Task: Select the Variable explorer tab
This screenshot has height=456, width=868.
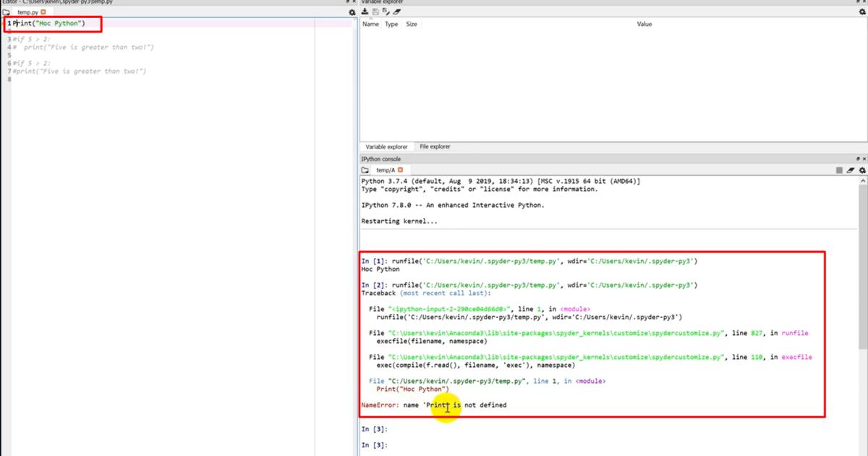Action: pos(386,147)
